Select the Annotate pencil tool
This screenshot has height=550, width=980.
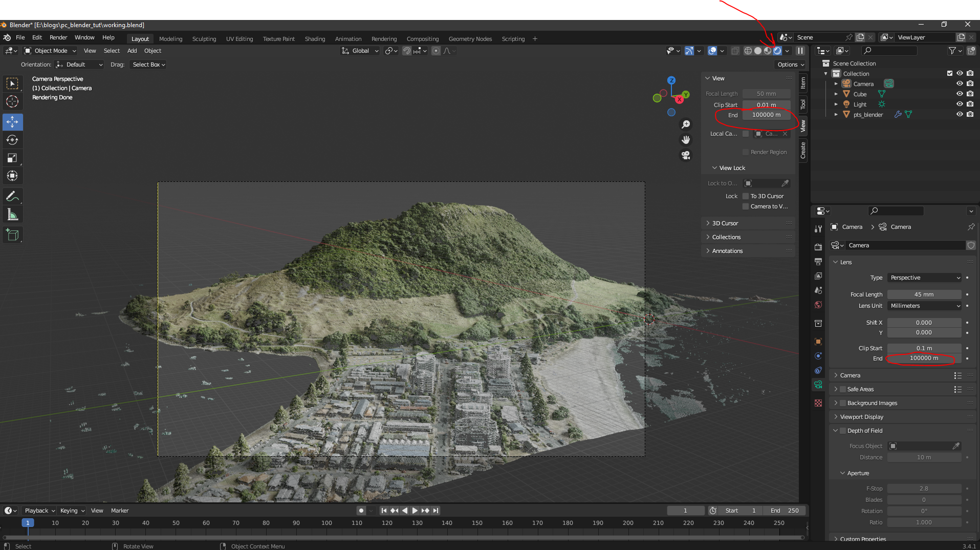click(x=12, y=197)
